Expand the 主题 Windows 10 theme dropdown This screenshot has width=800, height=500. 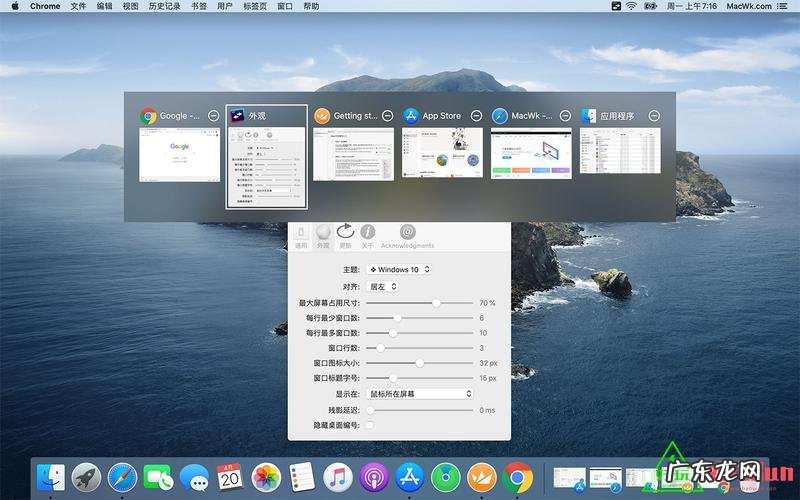tap(399, 269)
